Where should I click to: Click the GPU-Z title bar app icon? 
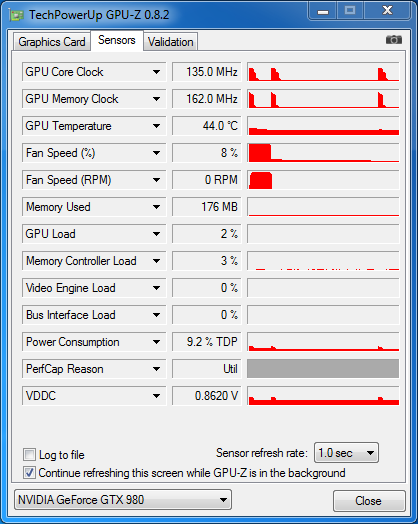(17, 15)
